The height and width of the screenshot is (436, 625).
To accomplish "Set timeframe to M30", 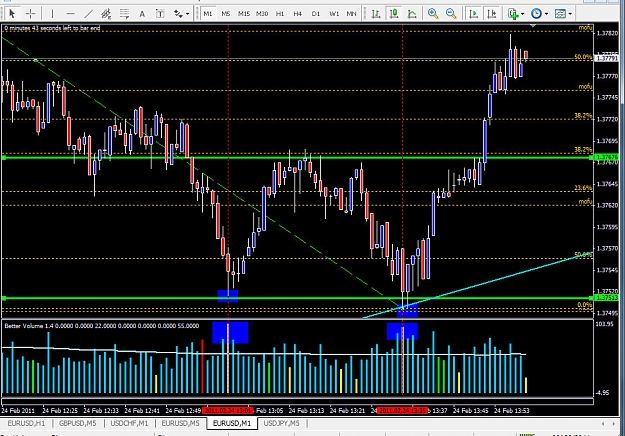I will click(x=262, y=14).
